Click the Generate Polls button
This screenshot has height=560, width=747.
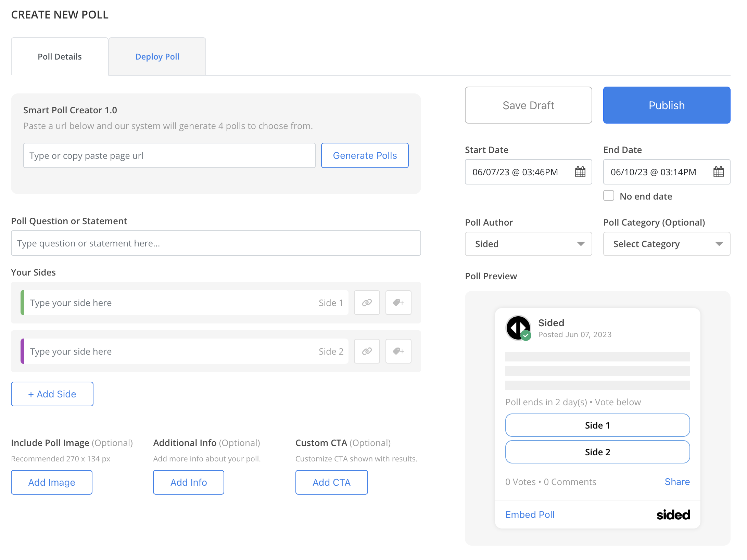point(365,155)
